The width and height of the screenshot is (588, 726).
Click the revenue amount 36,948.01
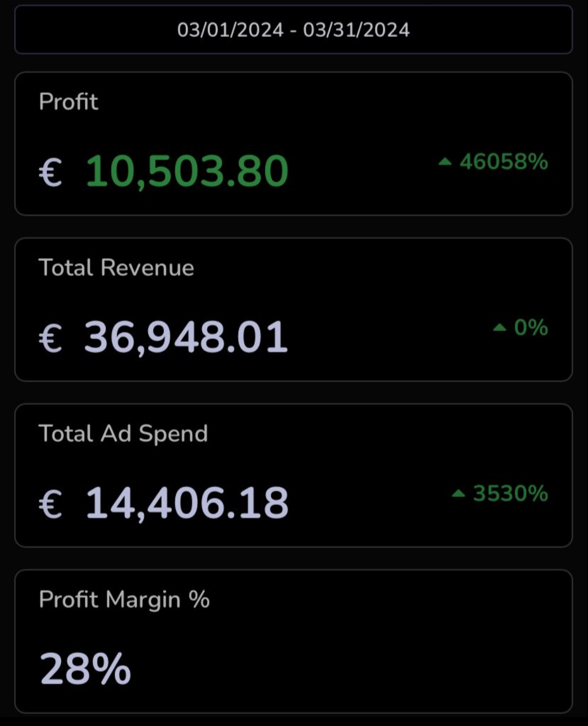(186, 338)
